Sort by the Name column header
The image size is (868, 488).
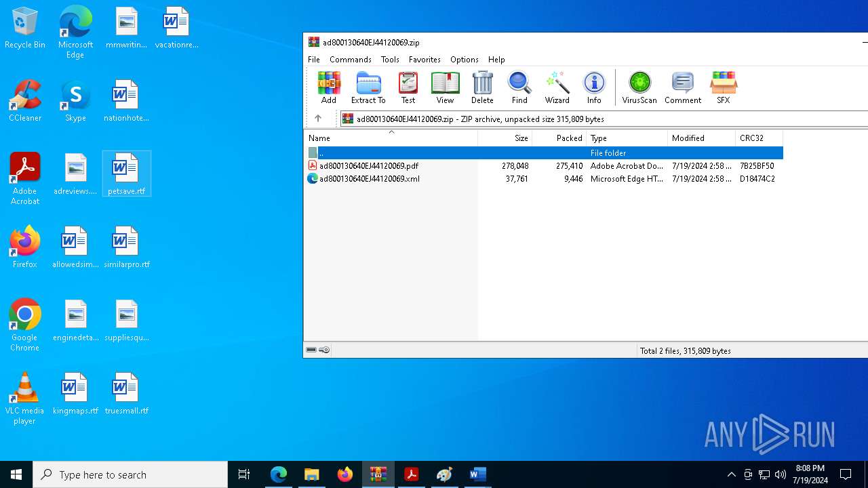point(391,138)
